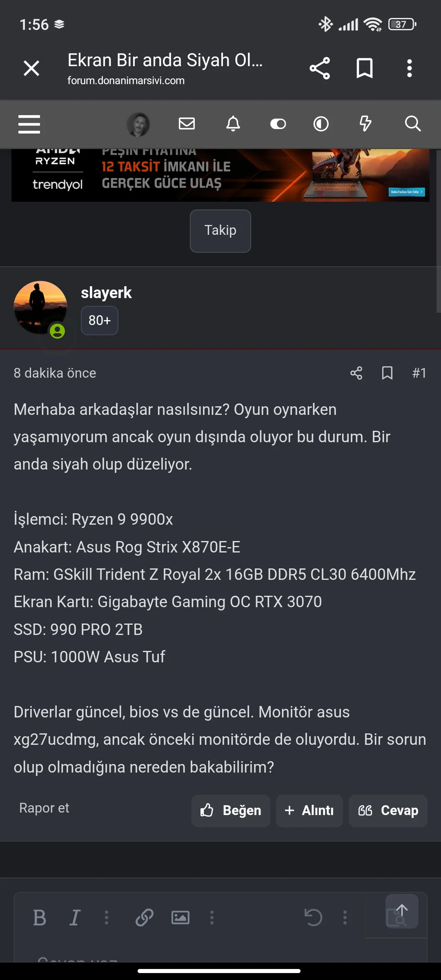Open the lightning bolt activity icon
The width and height of the screenshot is (441, 980).
[x=365, y=123]
